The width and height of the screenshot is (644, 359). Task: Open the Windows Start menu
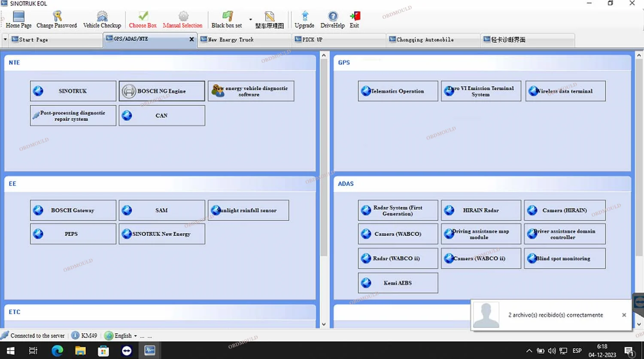[10, 350]
